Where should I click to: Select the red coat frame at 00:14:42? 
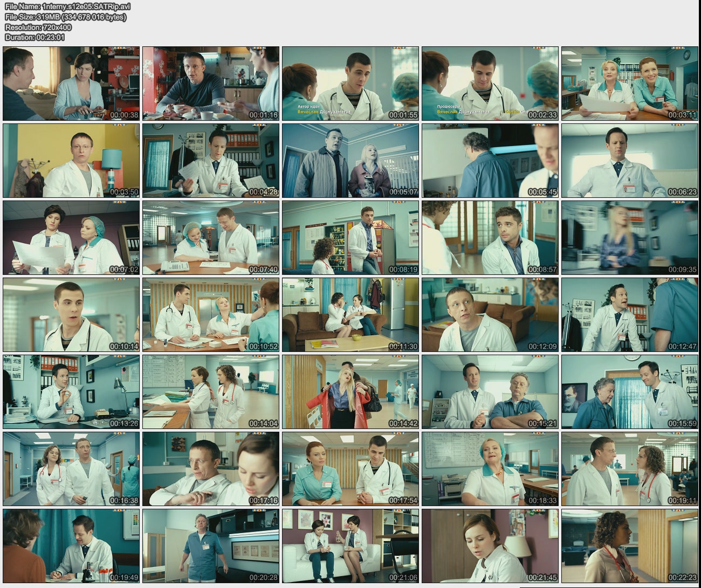coord(350,392)
